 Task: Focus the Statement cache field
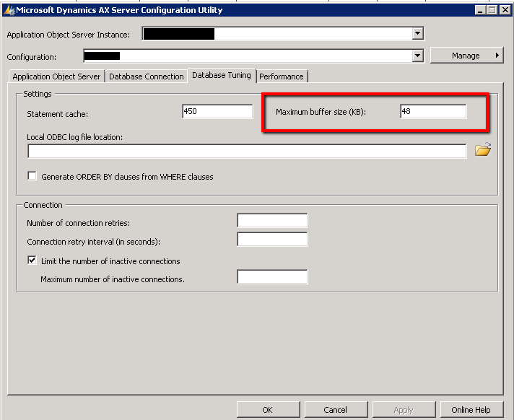pyautogui.click(x=217, y=111)
